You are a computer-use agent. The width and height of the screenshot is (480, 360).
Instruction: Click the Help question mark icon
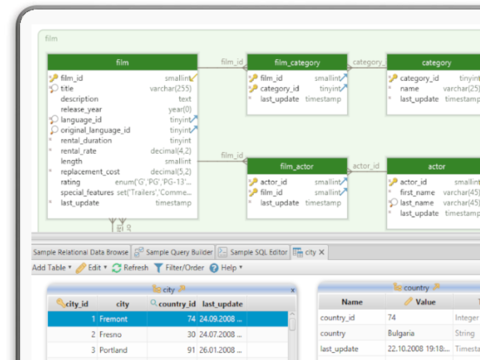click(214, 268)
